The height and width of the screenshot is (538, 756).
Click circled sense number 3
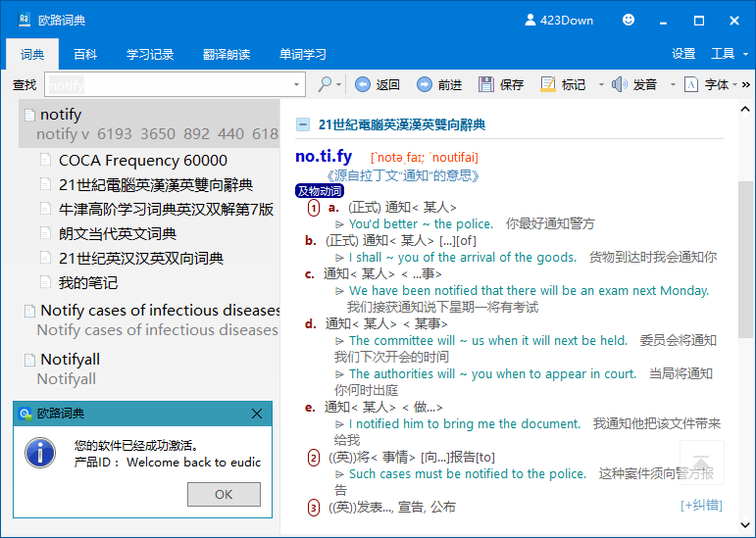click(314, 508)
